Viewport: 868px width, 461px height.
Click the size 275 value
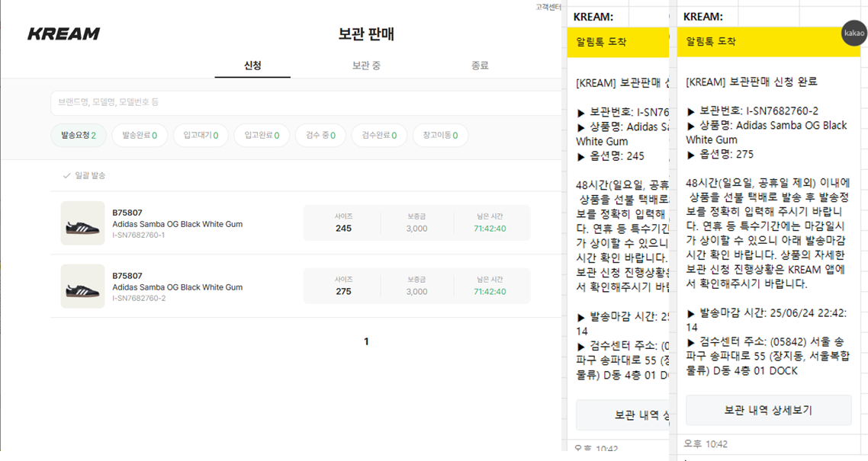[343, 291]
